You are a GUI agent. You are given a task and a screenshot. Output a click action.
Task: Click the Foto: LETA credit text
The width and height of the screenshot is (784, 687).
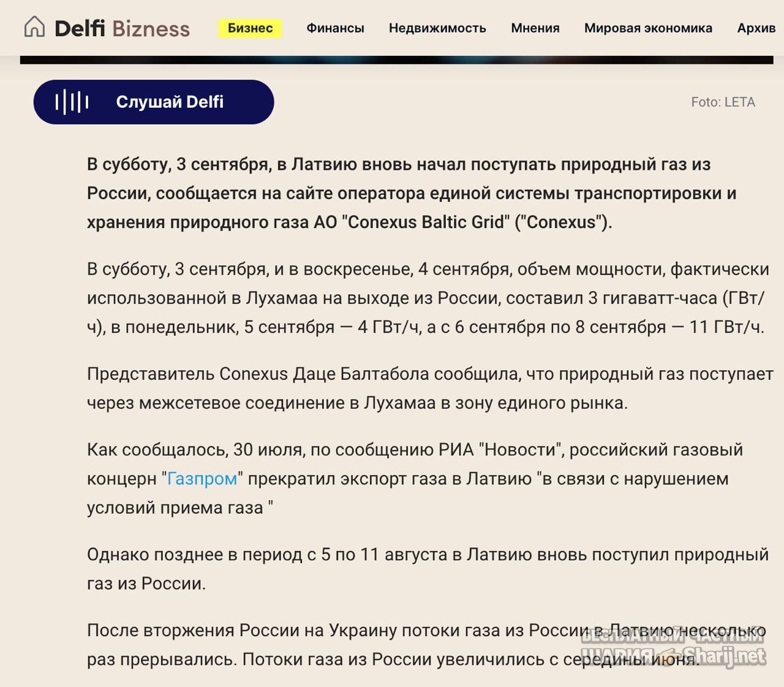(723, 102)
